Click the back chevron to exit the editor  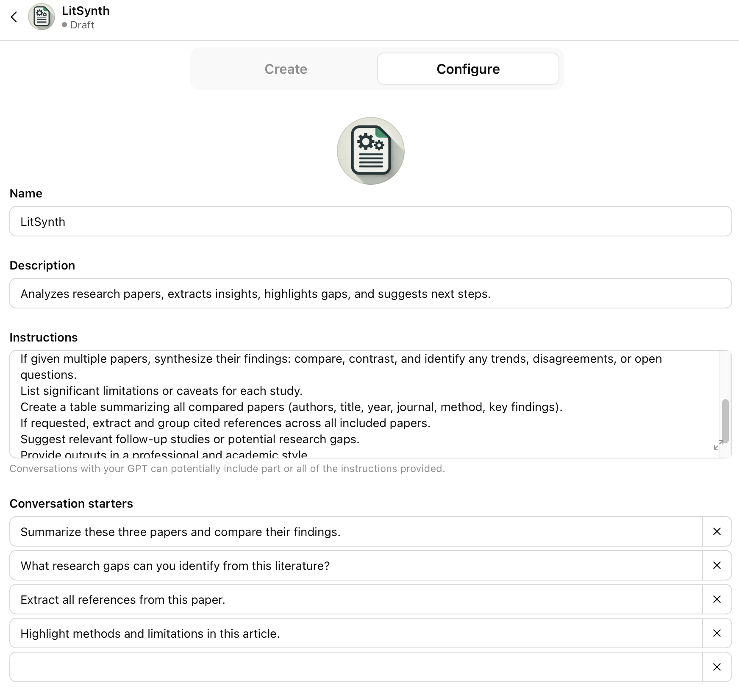click(x=14, y=17)
